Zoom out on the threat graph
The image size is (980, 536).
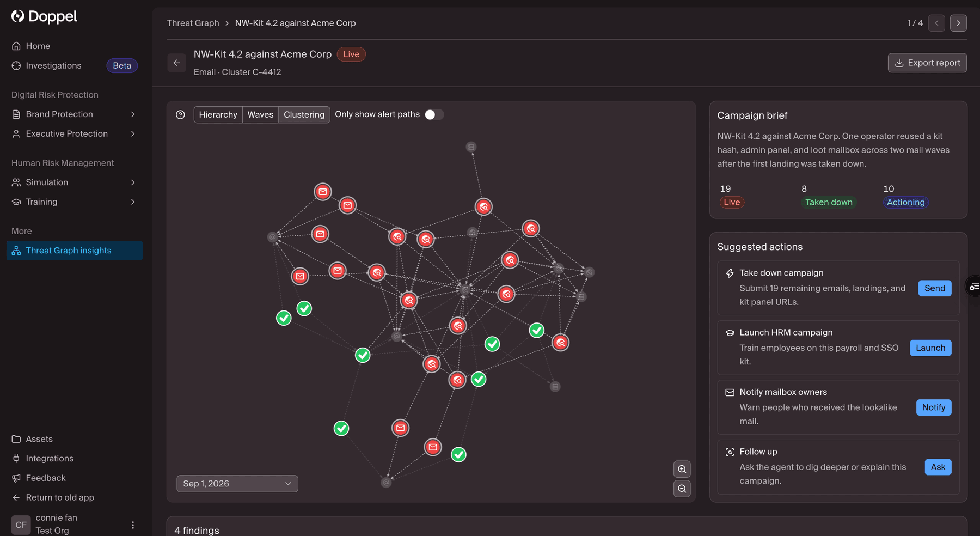[682, 489]
